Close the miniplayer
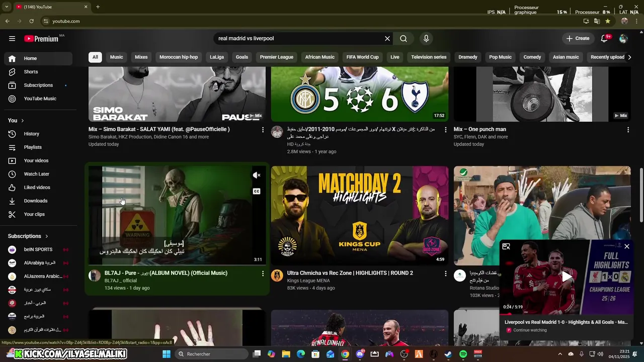This screenshot has height=362, width=644. point(626,246)
